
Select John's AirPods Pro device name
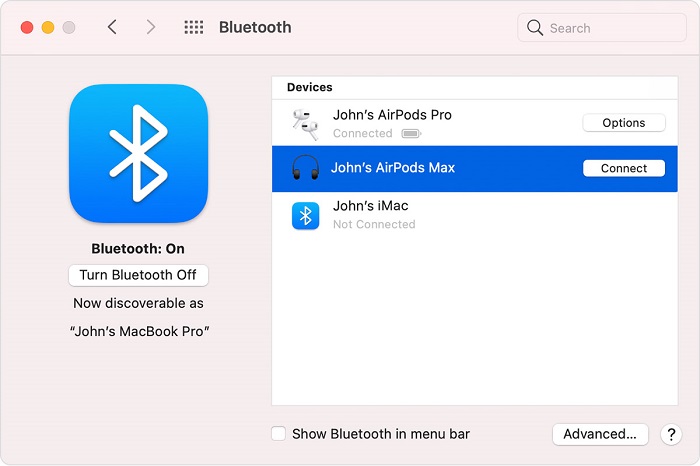392,115
